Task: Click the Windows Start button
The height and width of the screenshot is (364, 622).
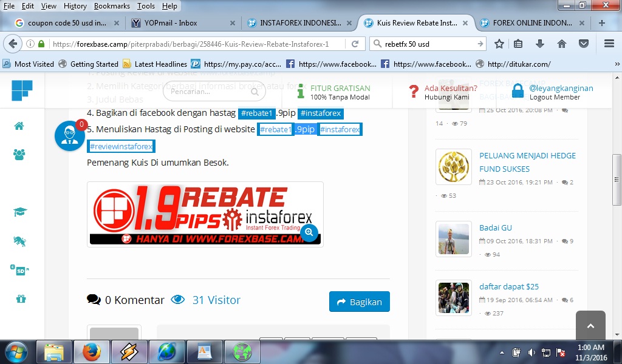Action: (16, 352)
